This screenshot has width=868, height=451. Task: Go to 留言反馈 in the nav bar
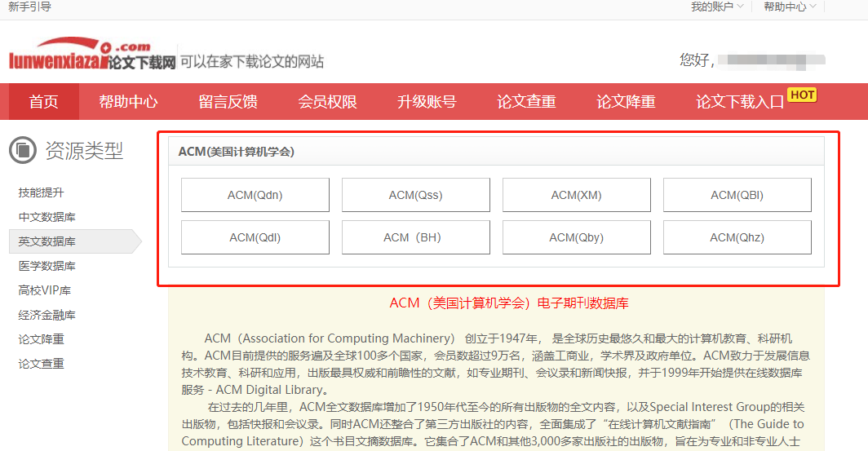click(228, 102)
